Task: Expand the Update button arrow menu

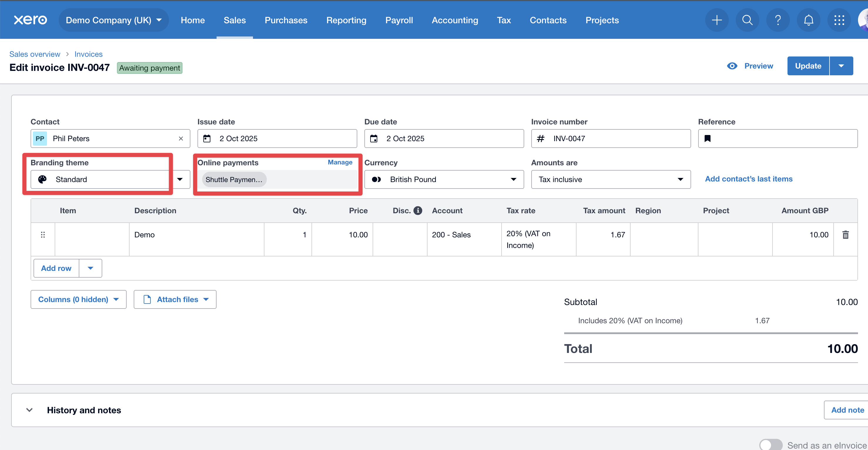Action: tap(841, 66)
